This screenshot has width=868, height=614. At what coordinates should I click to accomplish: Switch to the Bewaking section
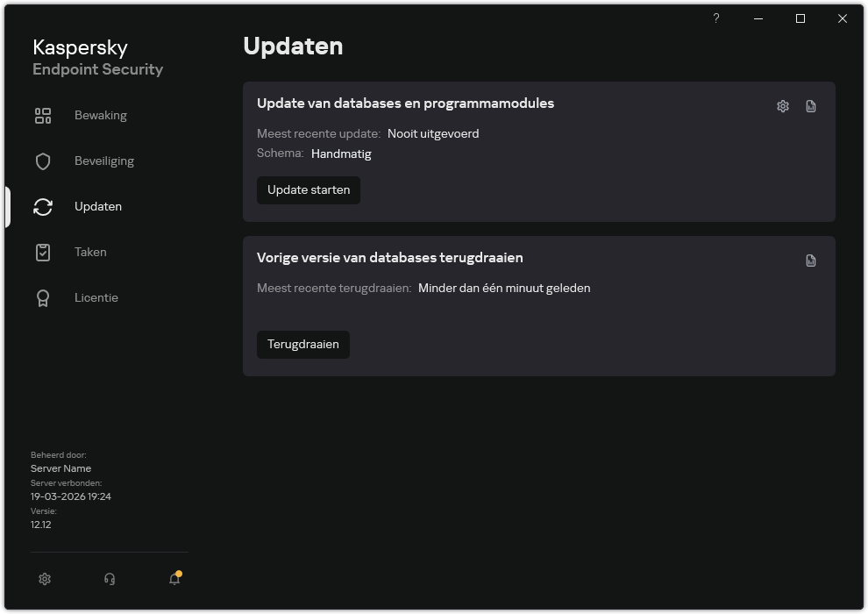point(100,115)
